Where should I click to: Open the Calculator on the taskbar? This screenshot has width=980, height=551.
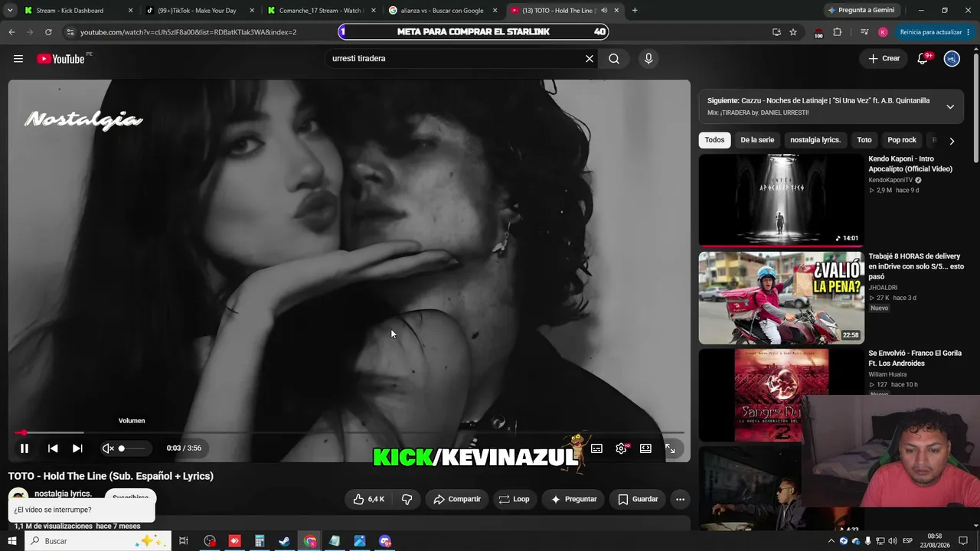(260, 541)
